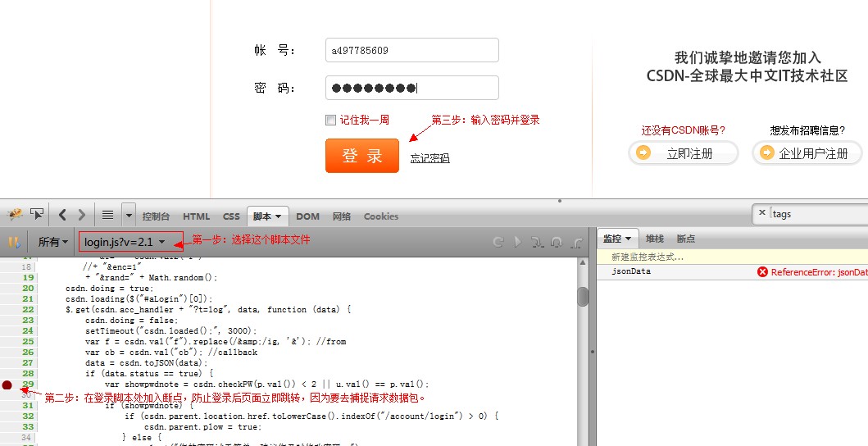
Task: Go back with the left arrow
Action: click(x=62, y=215)
